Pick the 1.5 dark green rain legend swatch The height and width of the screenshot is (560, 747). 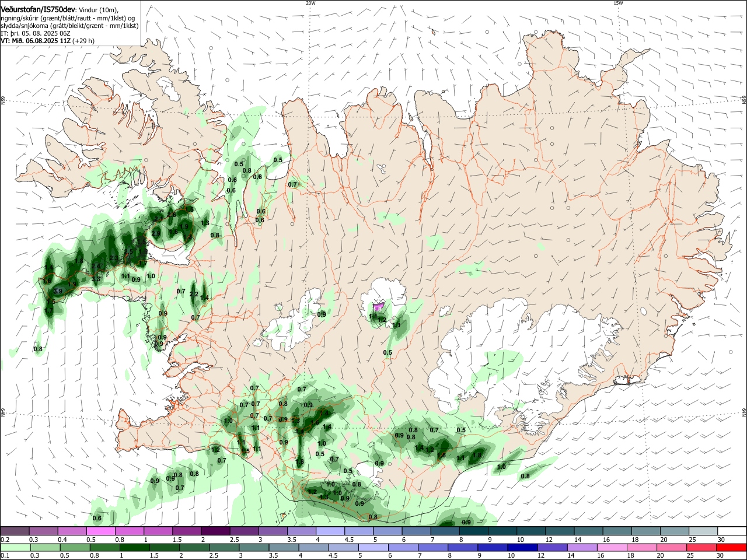164,547
